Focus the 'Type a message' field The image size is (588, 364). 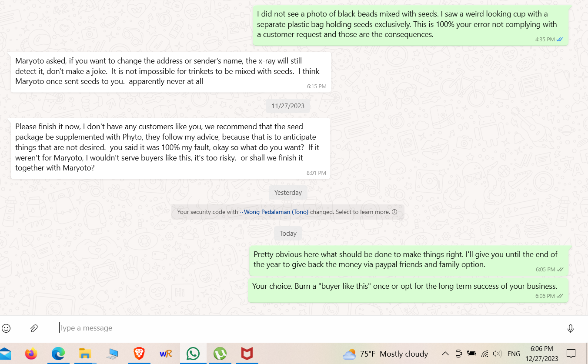pyautogui.click(x=309, y=328)
